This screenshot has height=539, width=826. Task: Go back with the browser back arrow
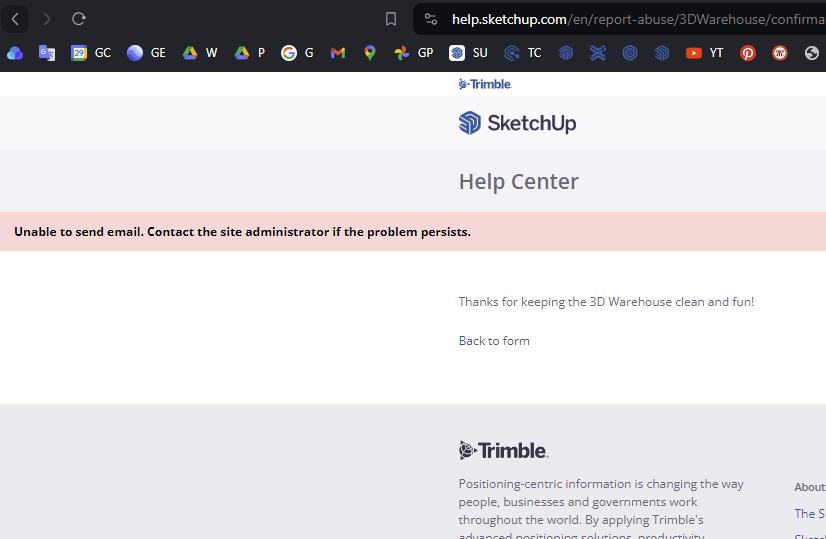[x=15, y=19]
